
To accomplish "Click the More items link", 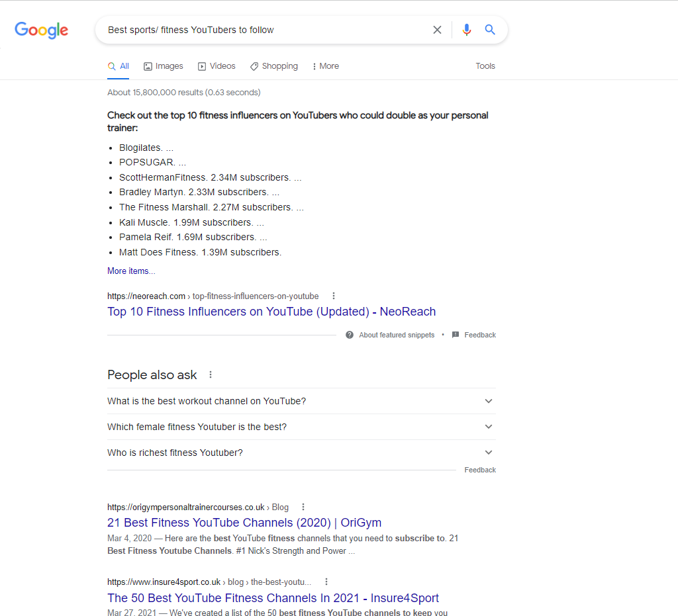I will [x=131, y=271].
